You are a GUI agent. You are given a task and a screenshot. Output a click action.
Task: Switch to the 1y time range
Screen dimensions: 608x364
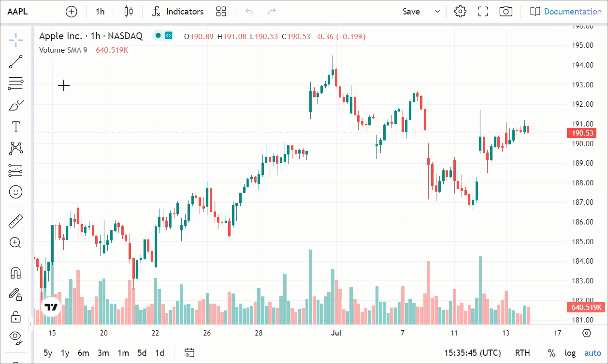coord(65,353)
